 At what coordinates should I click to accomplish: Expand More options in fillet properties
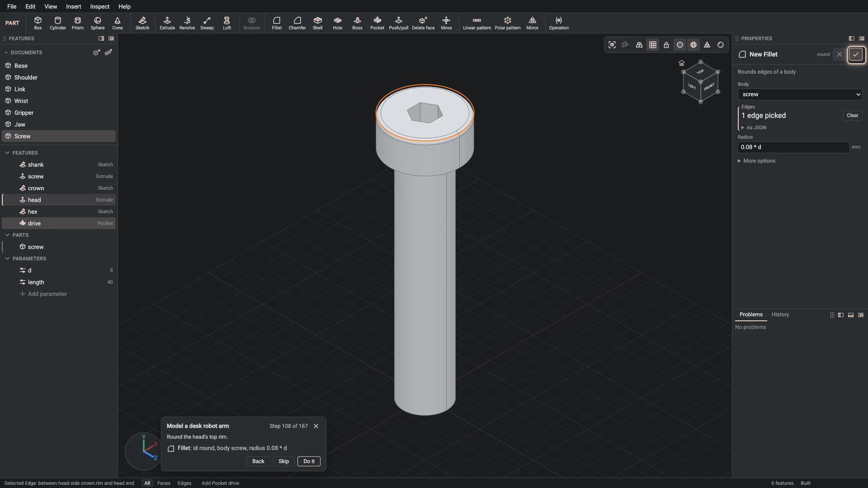coord(757,161)
